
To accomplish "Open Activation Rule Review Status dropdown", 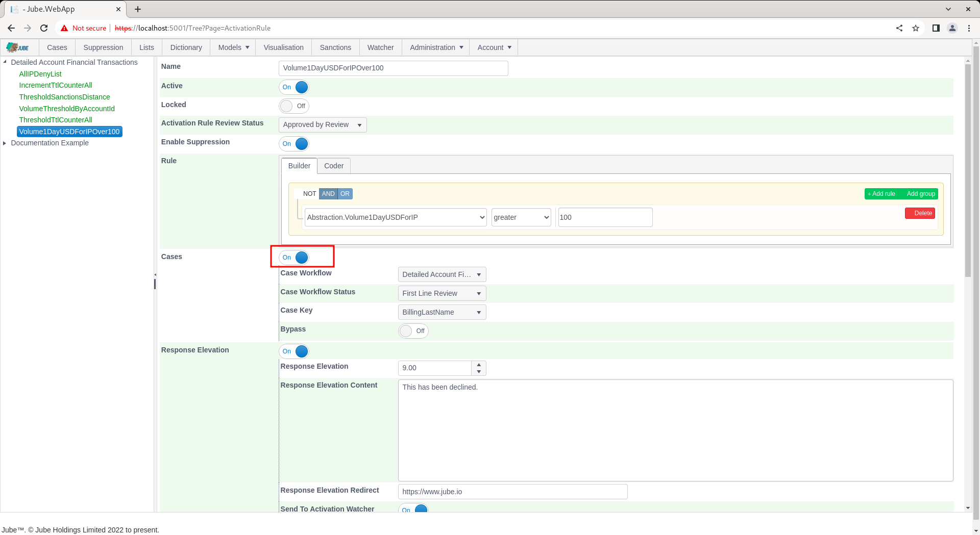I will click(323, 125).
